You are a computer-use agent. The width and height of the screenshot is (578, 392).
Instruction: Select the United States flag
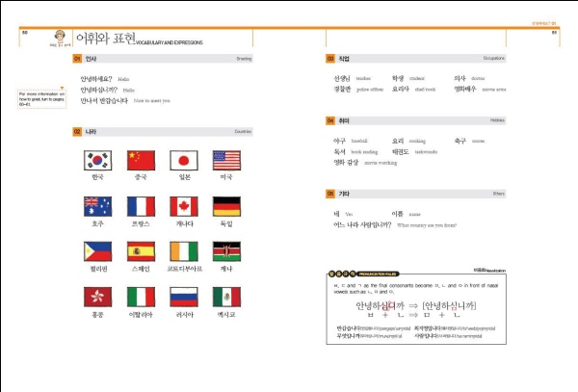(226, 161)
